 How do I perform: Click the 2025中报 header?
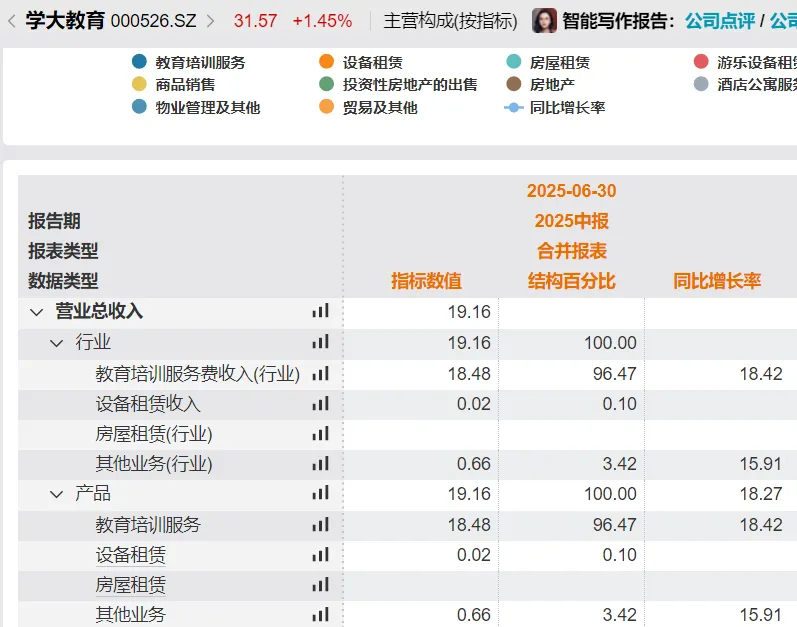571,221
